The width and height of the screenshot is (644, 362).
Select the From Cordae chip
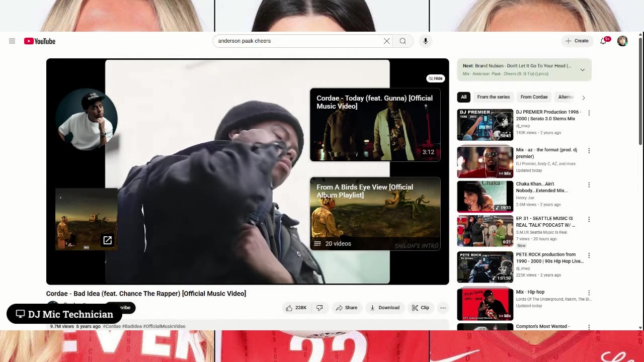pos(534,97)
